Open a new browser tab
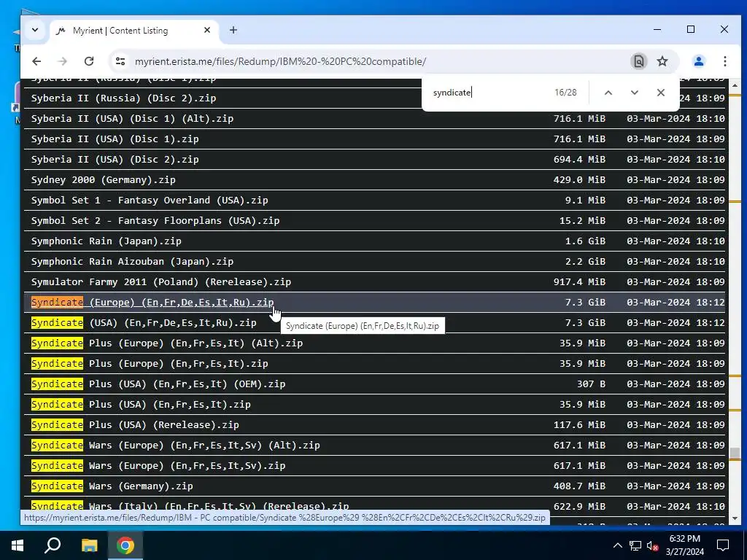 click(233, 31)
